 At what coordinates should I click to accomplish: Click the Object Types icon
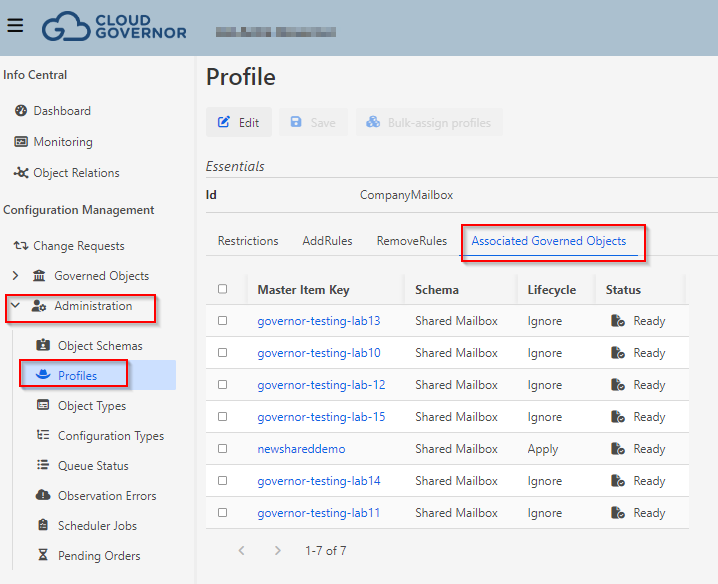click(43, 405)
